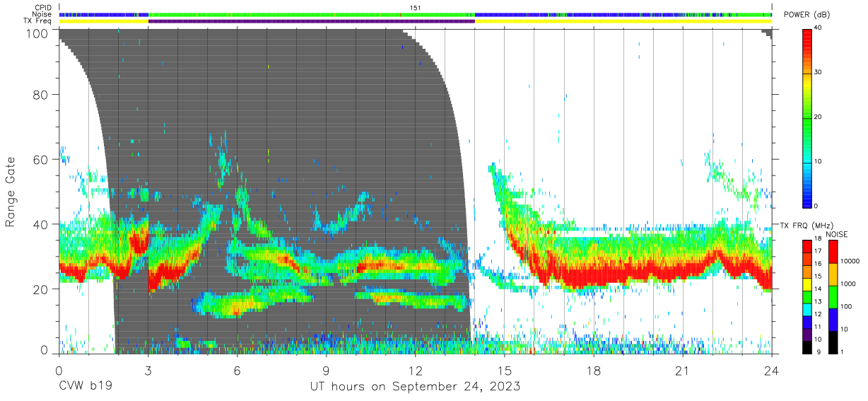
Task: Click the yellow swatch in noise colorbar
Action: 833,274
